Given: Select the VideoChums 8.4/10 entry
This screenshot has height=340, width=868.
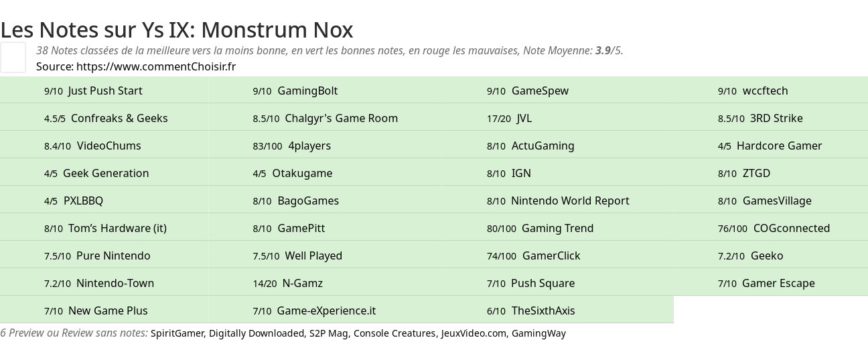Looking at the screenshot, I should point(109,146).
